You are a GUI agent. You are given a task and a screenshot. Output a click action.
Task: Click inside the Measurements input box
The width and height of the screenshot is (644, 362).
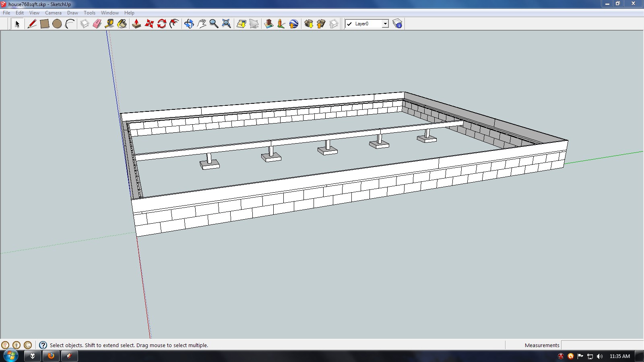(602, 345)
